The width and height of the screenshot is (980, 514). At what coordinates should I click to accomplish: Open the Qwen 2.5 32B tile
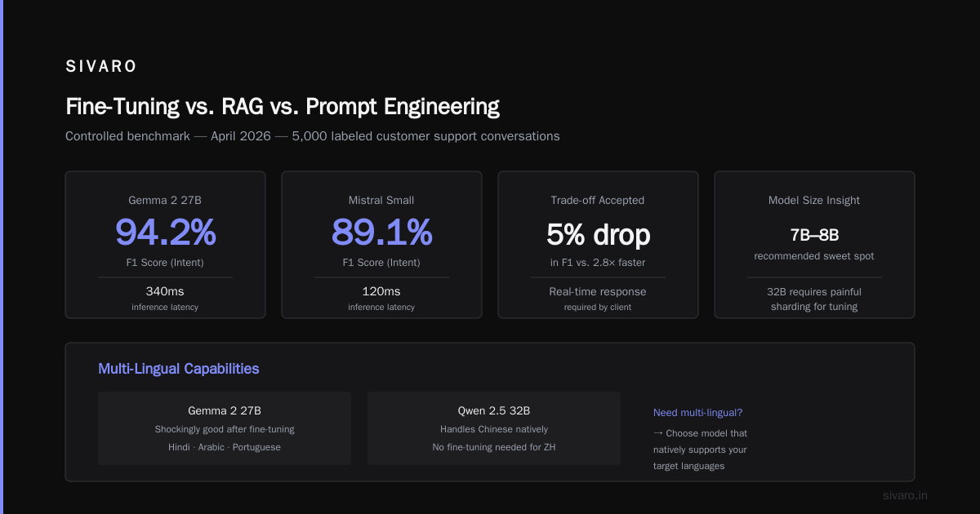pyautogui.click(x=494, y=428)
